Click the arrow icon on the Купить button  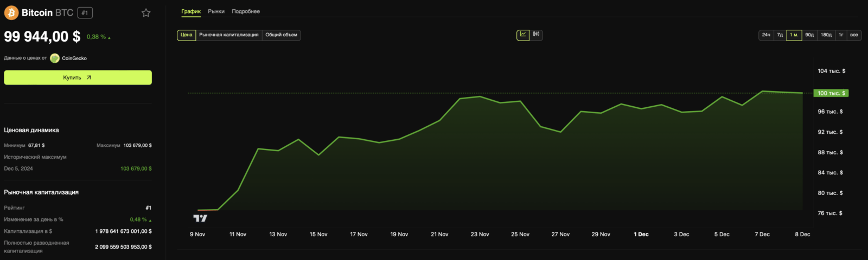click(89, 77)
